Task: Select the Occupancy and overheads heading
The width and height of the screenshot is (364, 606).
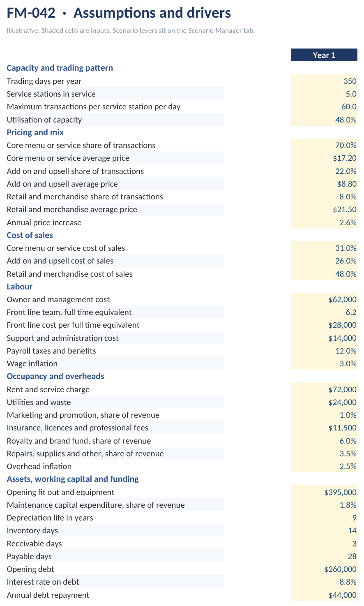Action: tap(55, 376)
